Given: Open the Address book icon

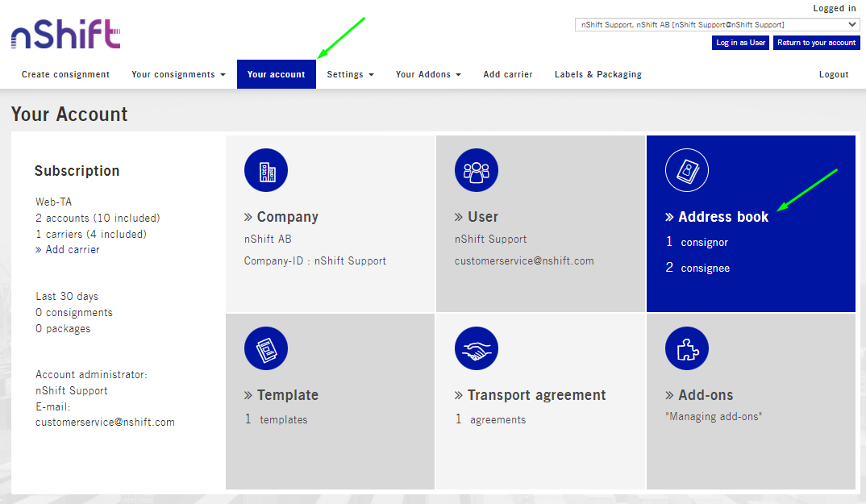Looking at the screenshot, I should 686,171.
